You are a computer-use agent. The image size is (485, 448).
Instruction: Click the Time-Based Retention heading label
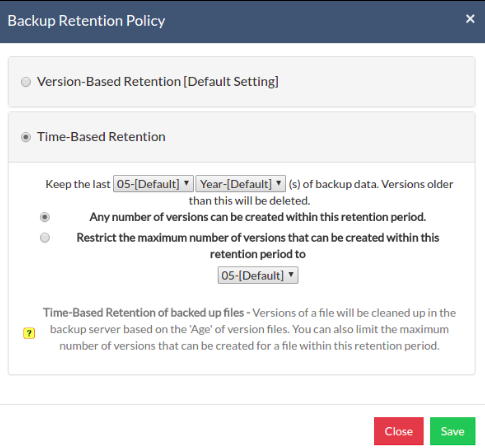(101, 137)
